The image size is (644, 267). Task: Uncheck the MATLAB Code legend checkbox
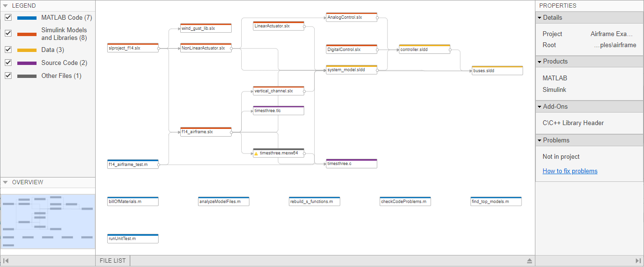coord(8,17)
